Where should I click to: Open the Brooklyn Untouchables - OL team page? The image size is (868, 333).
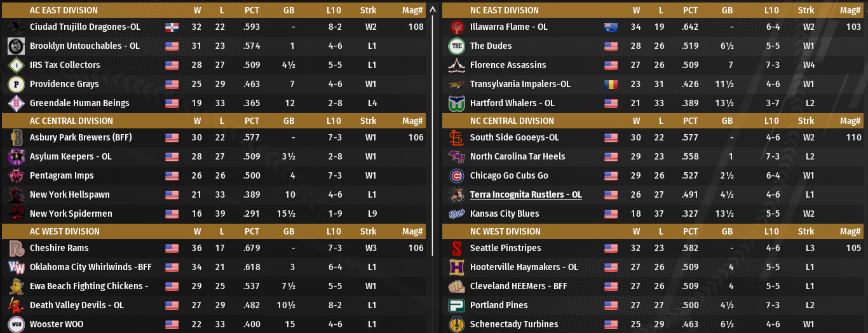coord(85,46)
